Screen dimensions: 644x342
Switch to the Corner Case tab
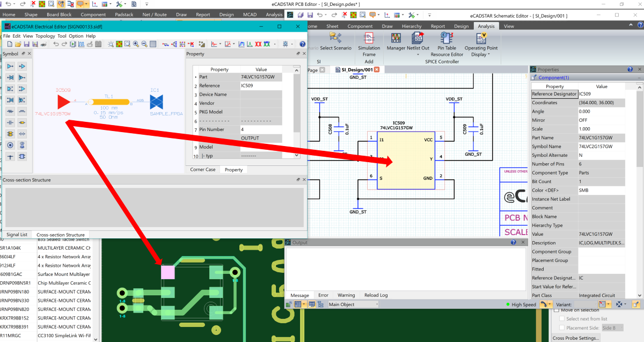click(203, 170)
